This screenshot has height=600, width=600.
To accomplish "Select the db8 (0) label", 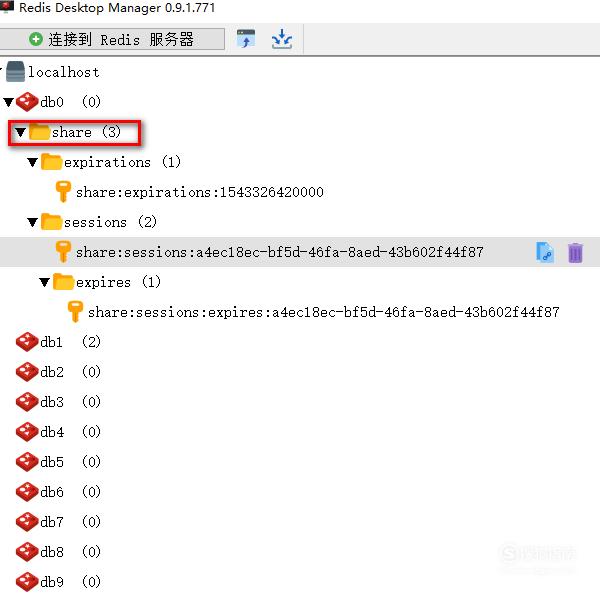I will coord(71,552).
